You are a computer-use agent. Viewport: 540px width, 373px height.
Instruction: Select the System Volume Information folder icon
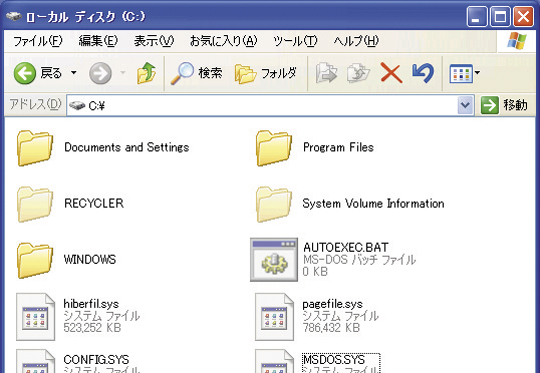[x=274, y=204]
